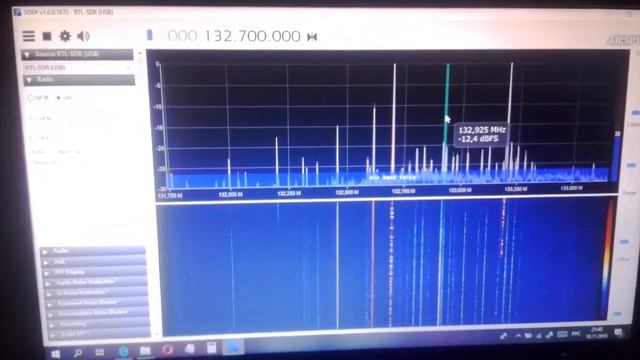Open Windows Search from the taskbar
The image size is (640, 360).
[78, 352]
